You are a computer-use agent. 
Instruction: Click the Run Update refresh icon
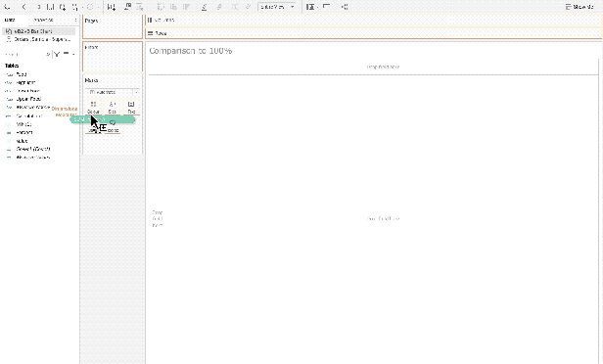[90, 7]
